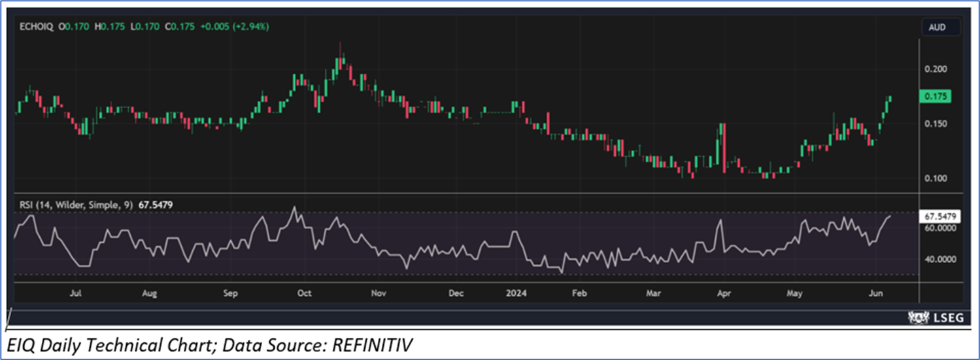Pick the Dec marker on the time axis
The image size is (980, 360).
456,293
